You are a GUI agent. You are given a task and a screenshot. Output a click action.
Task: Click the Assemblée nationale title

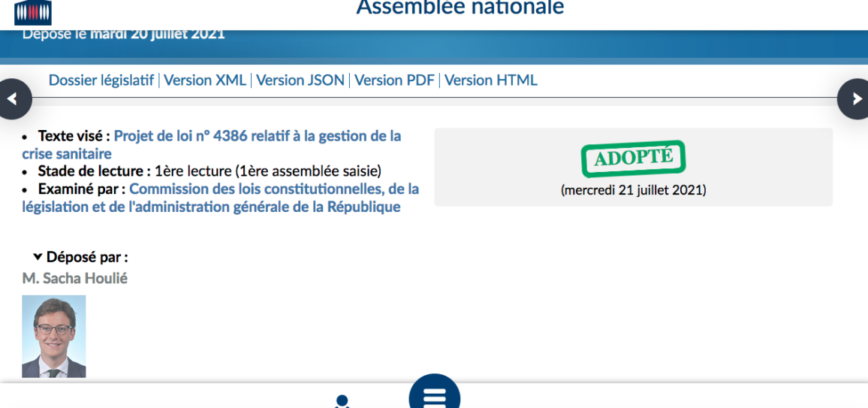coord(460,8)
